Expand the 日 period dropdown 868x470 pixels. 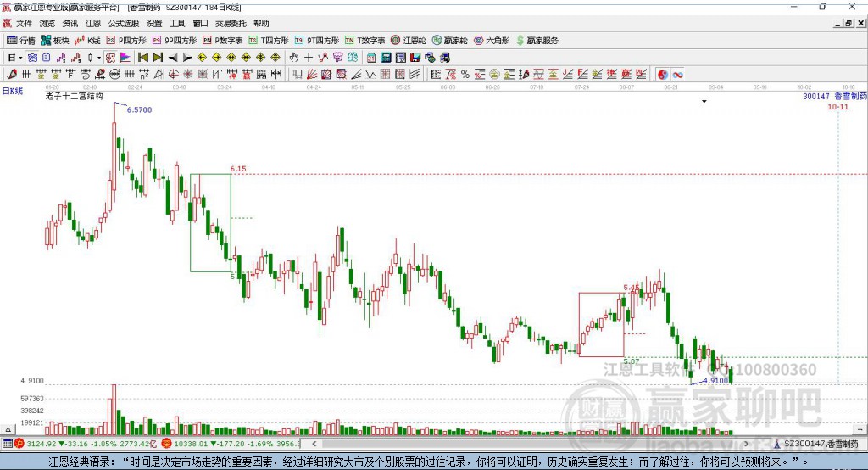pyautogui.click(x=15, y=58)
